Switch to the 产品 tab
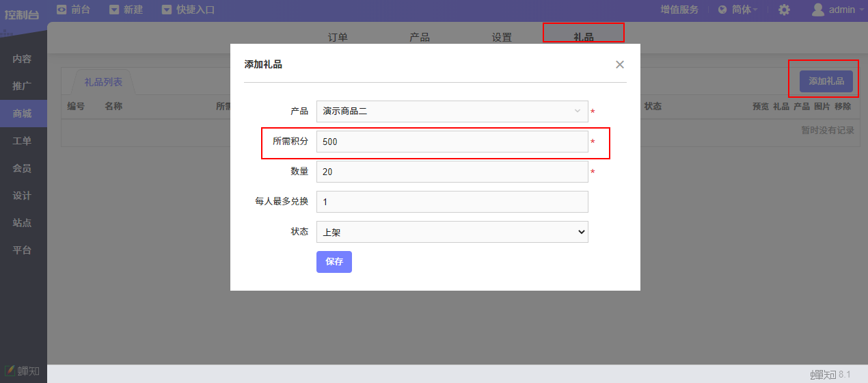 pos(420,37)
